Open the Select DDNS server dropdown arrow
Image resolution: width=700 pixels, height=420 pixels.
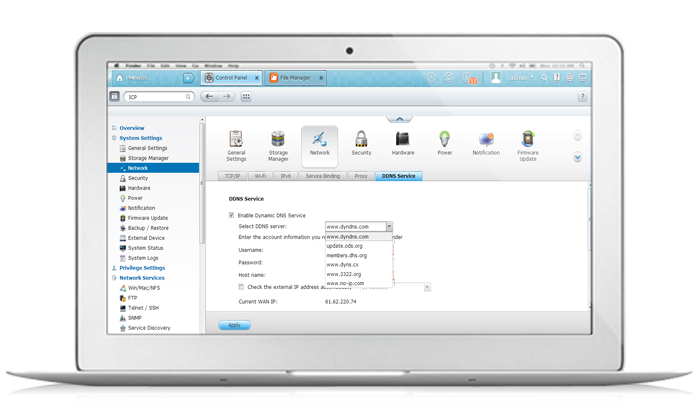point(389,227)
